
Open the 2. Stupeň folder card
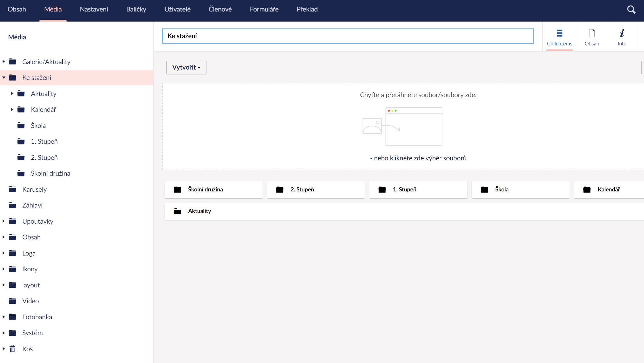[x=315, y=189]
